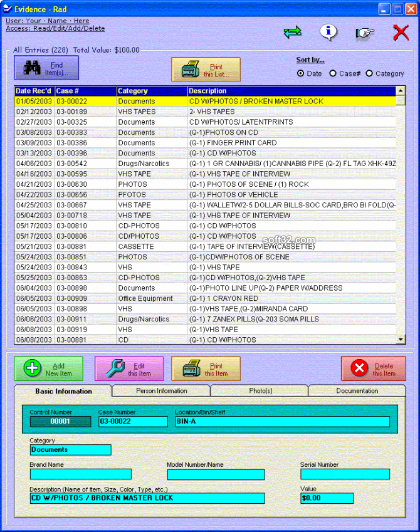420x532 pixels.
Task: Click the Model Number/Name field
Action: [x=216, y=474]
